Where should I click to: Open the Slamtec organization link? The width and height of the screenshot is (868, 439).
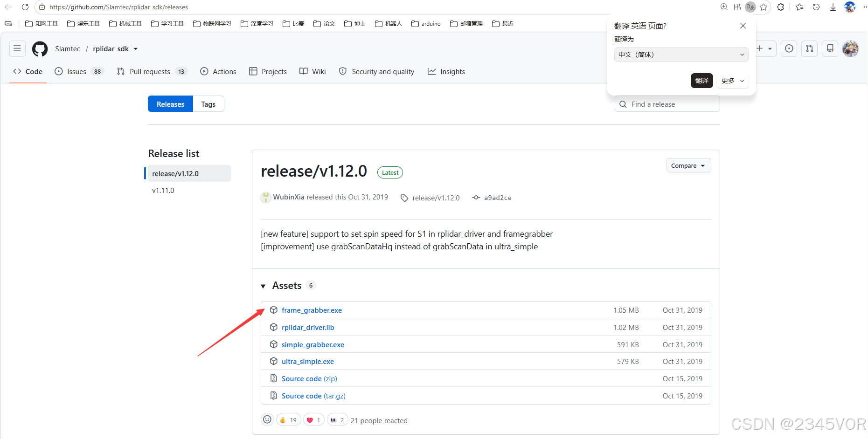coord(68,49)
